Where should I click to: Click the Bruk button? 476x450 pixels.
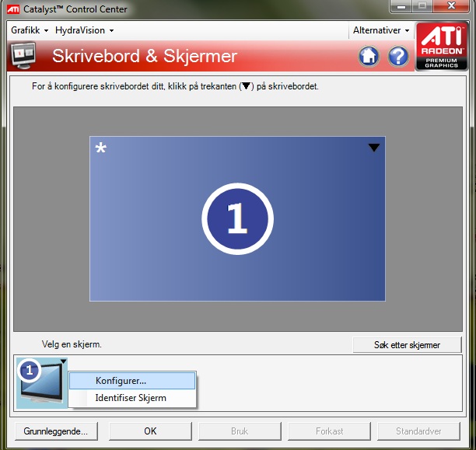pos(240,431)
